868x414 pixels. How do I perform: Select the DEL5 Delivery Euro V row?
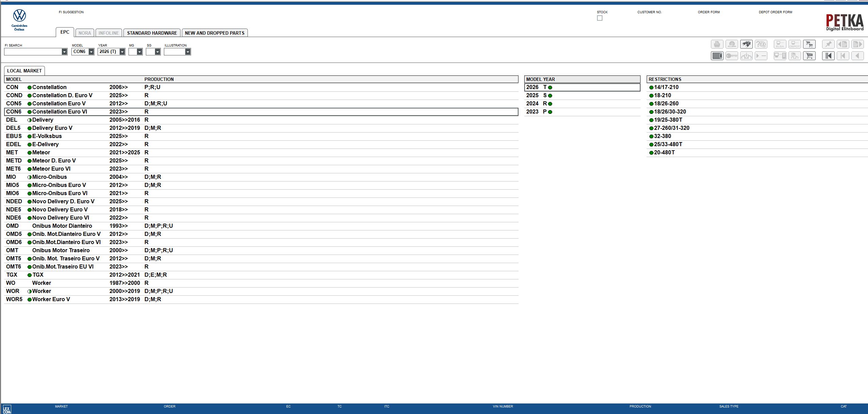261,128
